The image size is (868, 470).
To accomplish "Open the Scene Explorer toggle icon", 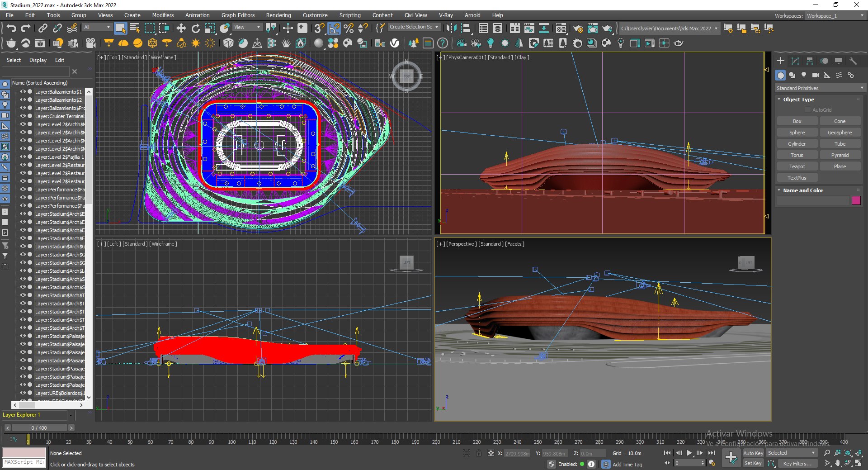I will [x=483, y=28].
